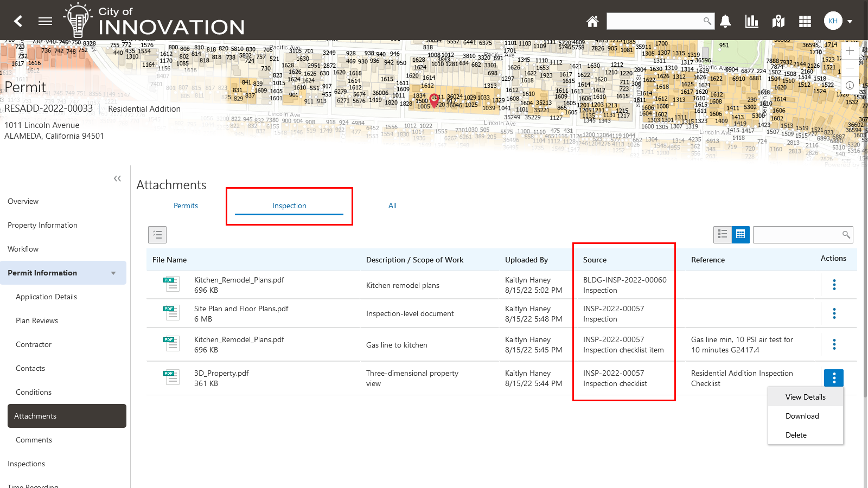Open the Contractor page
This screenshot has height=488, width=868.
[x=34, y=344]
